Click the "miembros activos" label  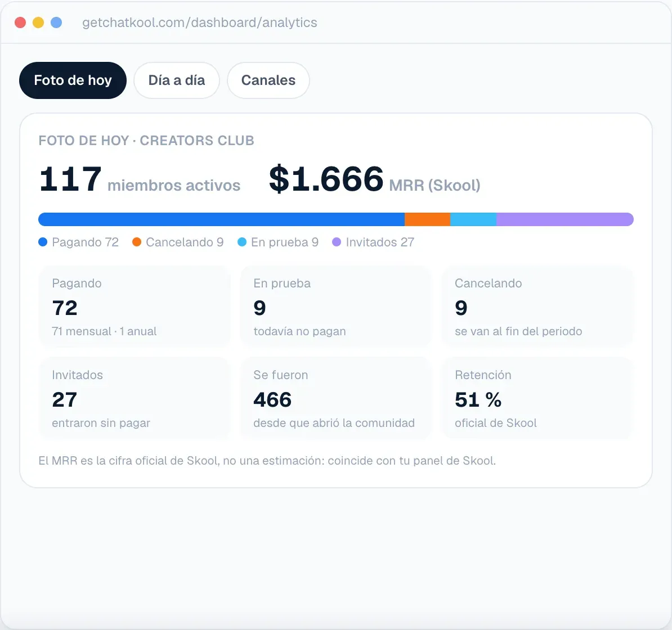(174, 186)
